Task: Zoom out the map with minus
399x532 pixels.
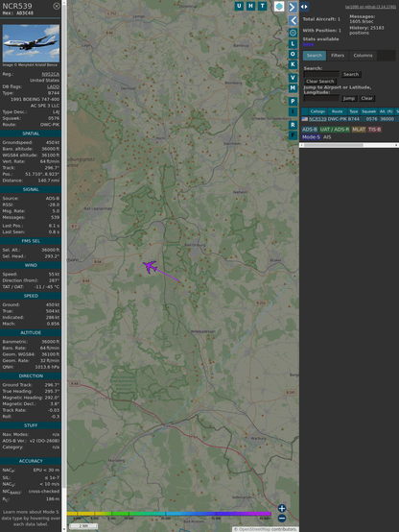Action: click(x=282, y=519)
